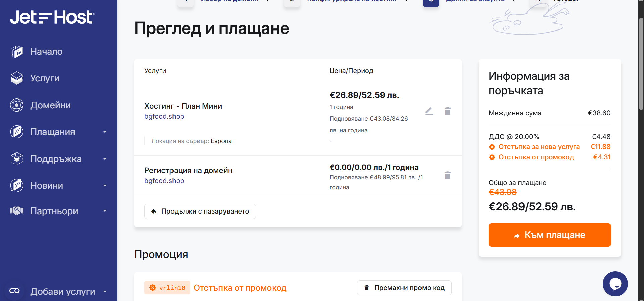Open the live chat bubble

click(615, 284)
